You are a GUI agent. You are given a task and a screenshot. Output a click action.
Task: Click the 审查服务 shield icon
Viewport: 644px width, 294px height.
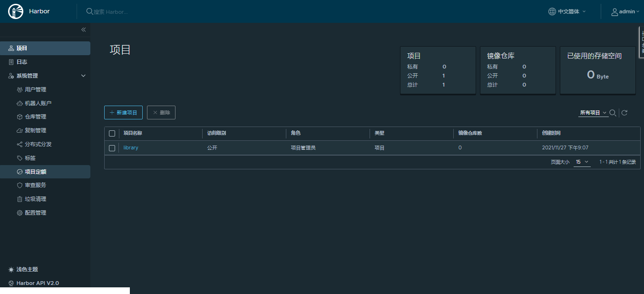[20, 185]
